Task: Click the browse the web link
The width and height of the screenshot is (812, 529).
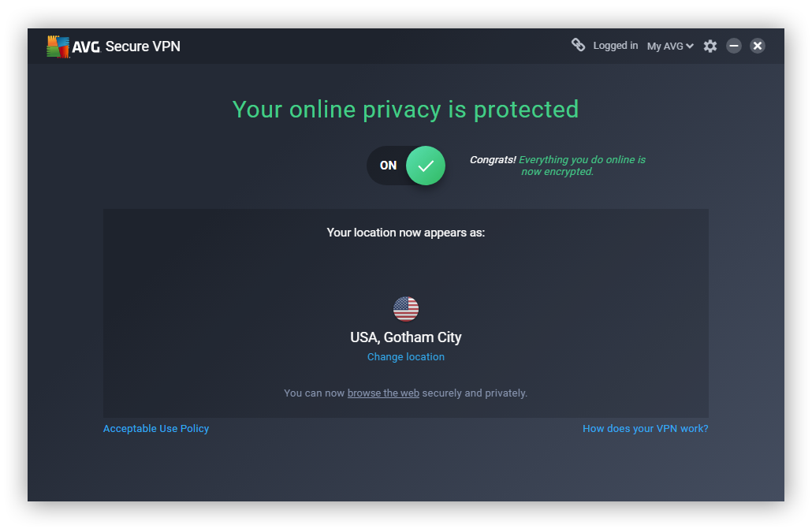Action: click(x=383, y=393)
